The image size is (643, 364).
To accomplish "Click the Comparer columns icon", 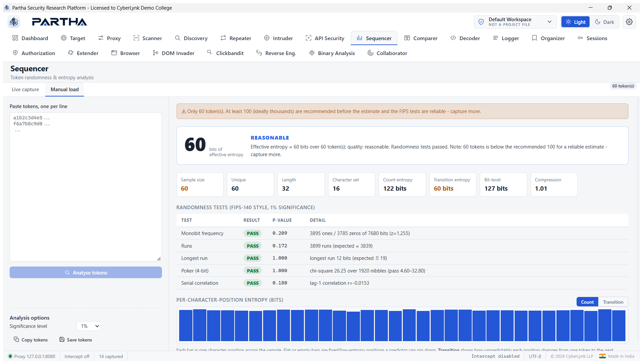I will [407, 38].
